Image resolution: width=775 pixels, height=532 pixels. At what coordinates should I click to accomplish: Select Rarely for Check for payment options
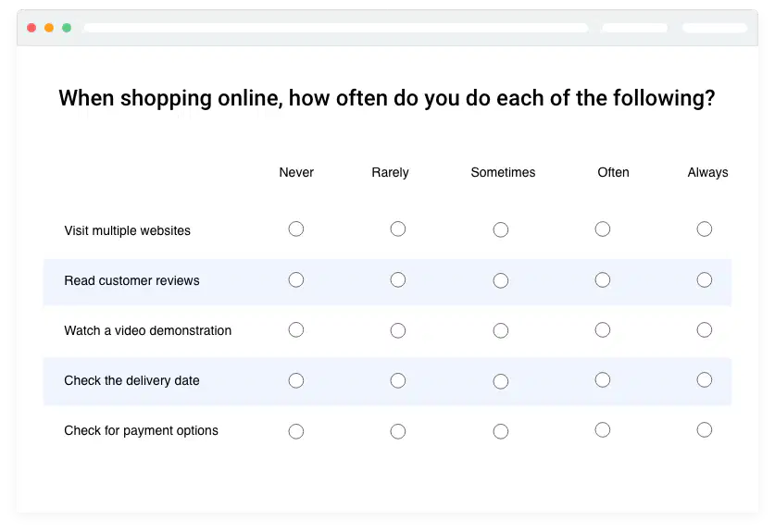point(398,431)
